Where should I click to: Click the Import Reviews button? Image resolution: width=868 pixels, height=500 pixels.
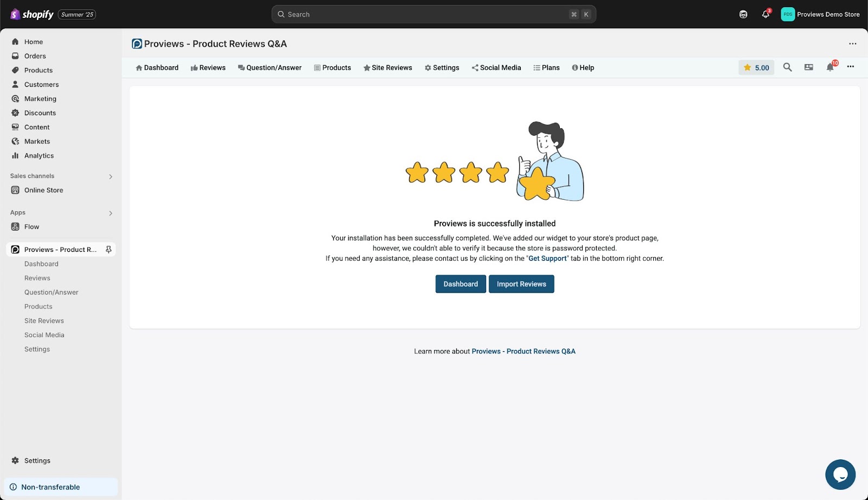[x=521, y=284]
